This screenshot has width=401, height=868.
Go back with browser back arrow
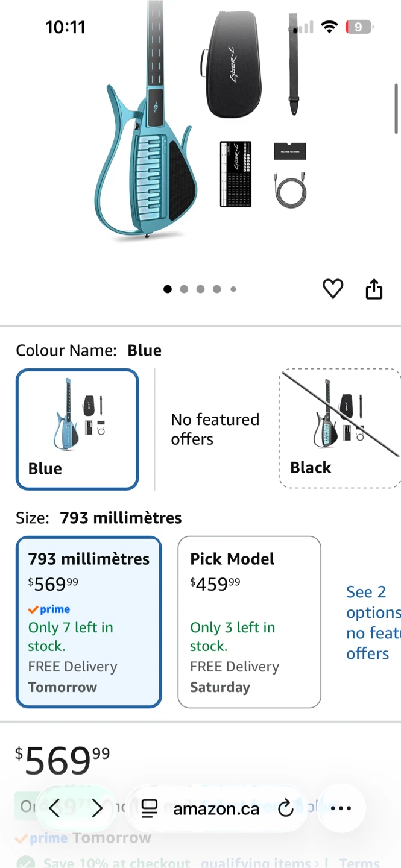coord(54,808)
